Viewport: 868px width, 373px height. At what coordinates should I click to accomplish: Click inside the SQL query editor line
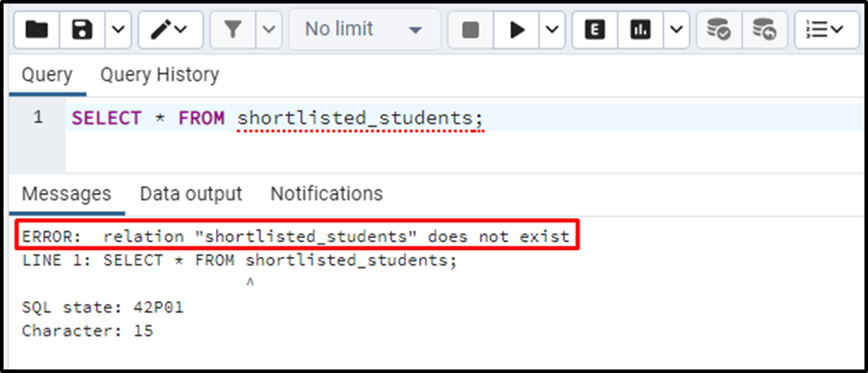tap(466, 118)
